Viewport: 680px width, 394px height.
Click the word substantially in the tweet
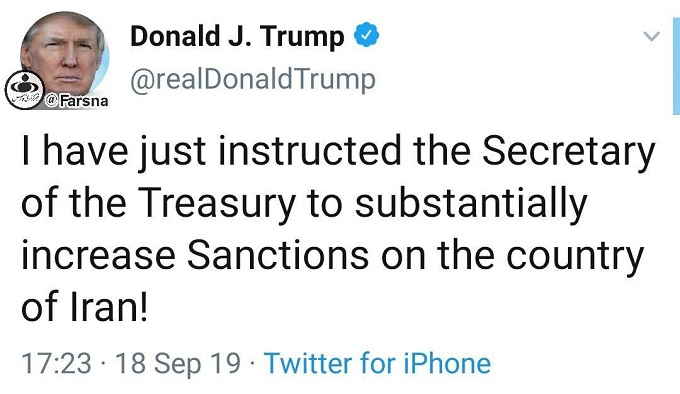click(x=471, y=204)
